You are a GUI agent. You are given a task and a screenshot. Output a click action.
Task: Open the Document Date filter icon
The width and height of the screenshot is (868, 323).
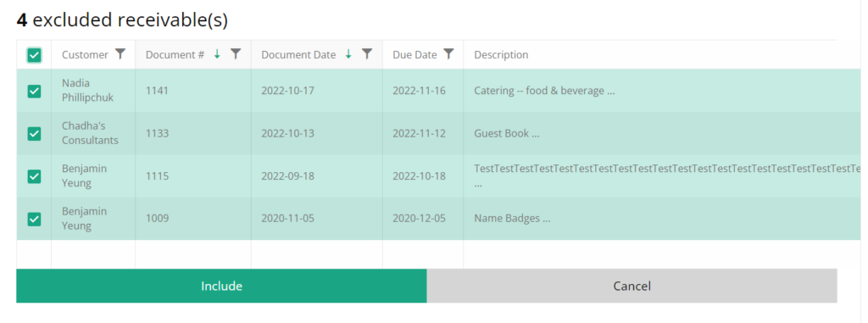click(367, 53)
